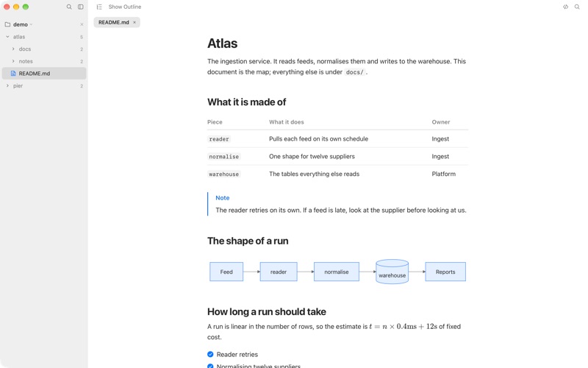Click the 'reader' code cell in table

point(219,139)
